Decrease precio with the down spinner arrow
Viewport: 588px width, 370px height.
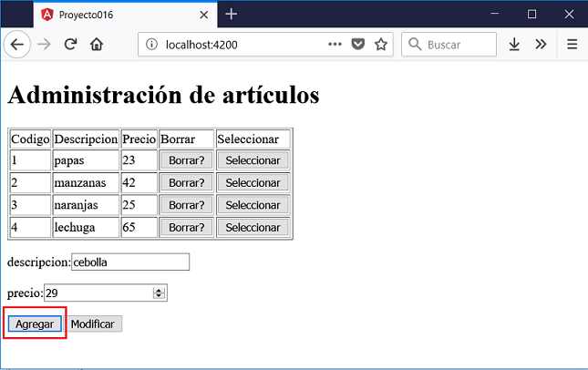click(x=159, y=296)
